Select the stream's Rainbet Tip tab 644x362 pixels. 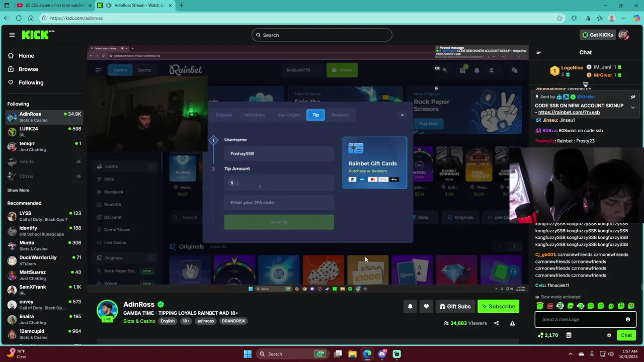(x=315, y=115)
